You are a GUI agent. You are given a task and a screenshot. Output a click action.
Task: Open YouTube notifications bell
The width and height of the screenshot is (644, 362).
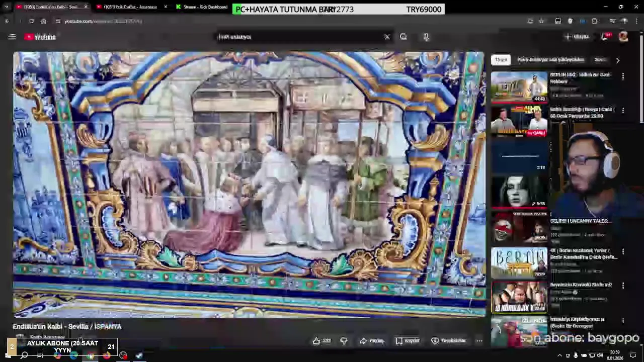tap(606, 37)
